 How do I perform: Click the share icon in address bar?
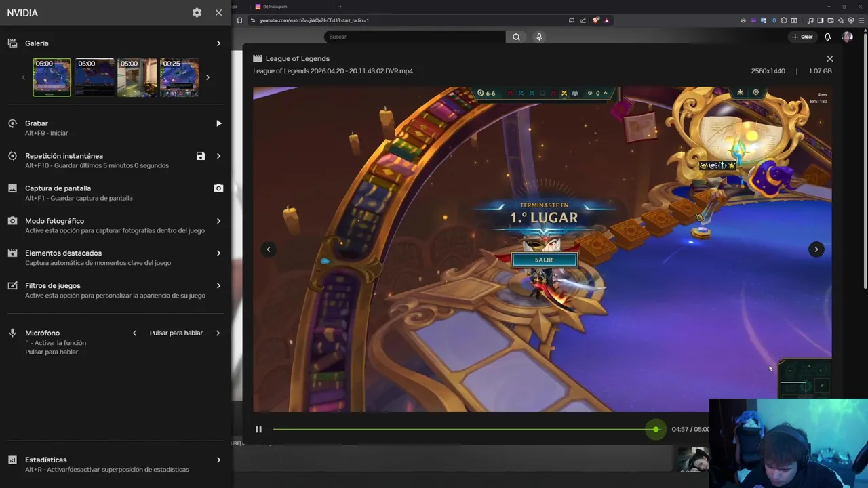(x=583, y=20)
